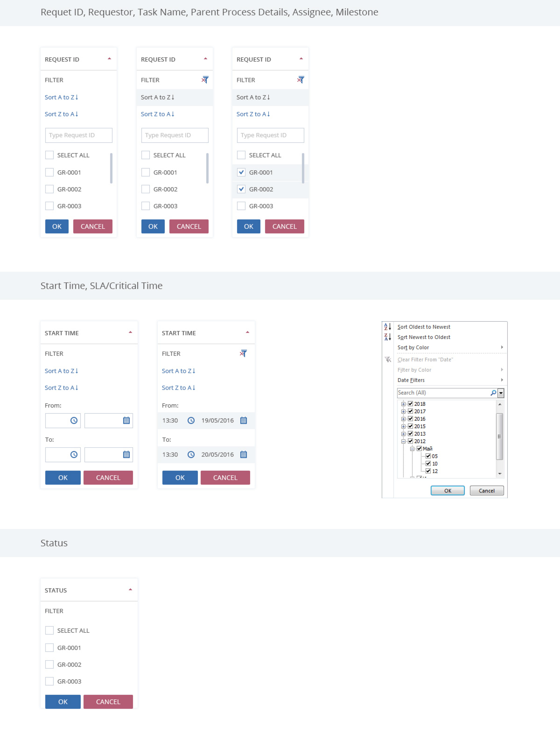Open Search (All) dropdown arrow
Viewport: 560px width, 739px height.
[x=500, y=393]
